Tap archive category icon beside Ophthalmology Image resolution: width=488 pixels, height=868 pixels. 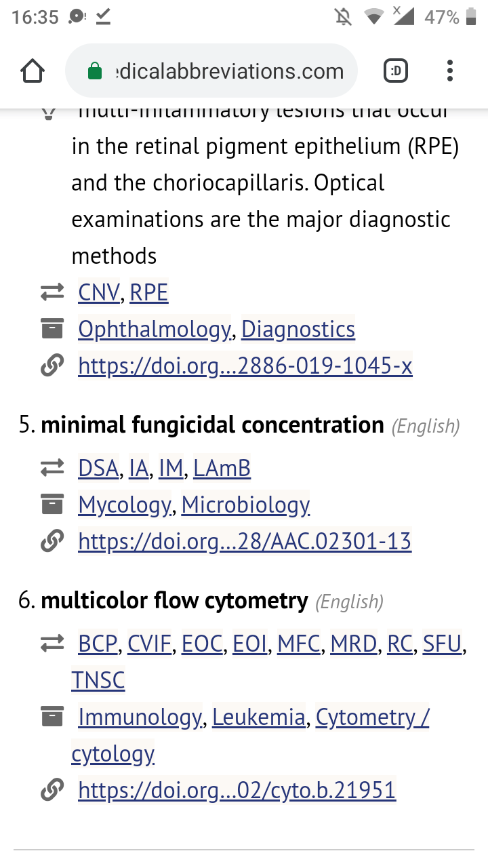(52, 330)
